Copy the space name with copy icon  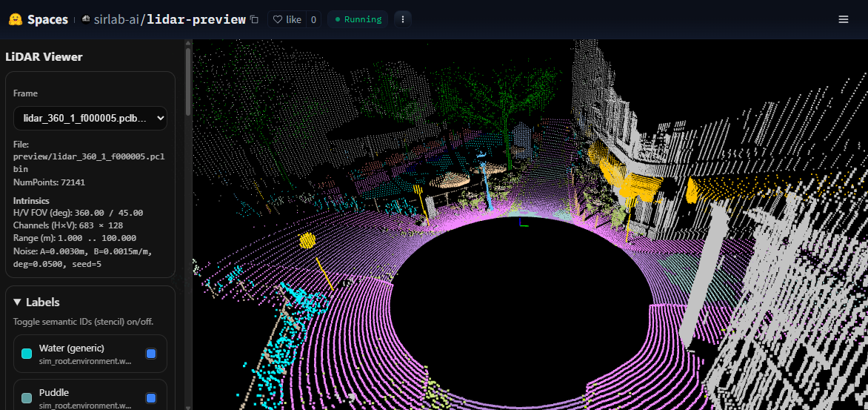pos(254,19)
